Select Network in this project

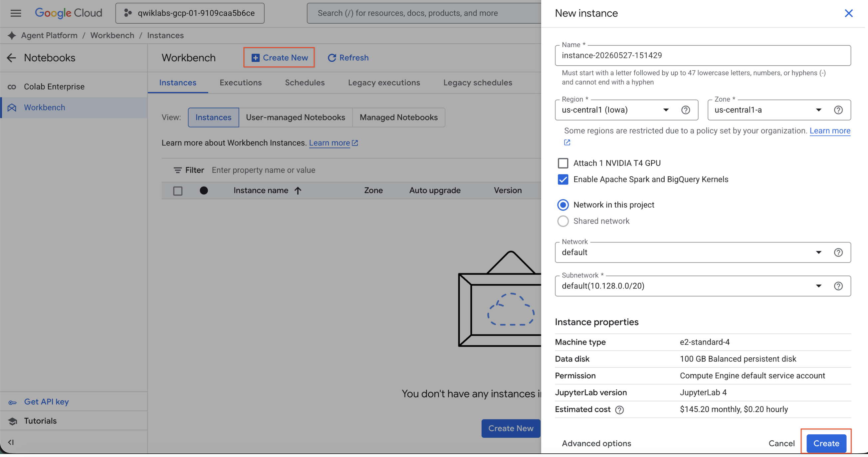563,205
